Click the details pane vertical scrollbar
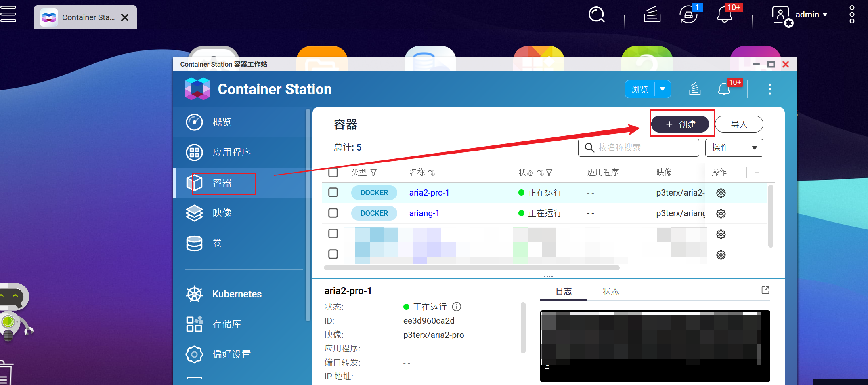The width and height of the screenshot is (868, 385). (523, 328)
